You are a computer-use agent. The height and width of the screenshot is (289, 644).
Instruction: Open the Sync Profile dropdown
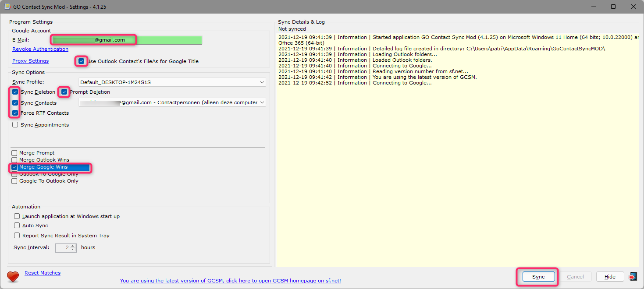point(172,82)
